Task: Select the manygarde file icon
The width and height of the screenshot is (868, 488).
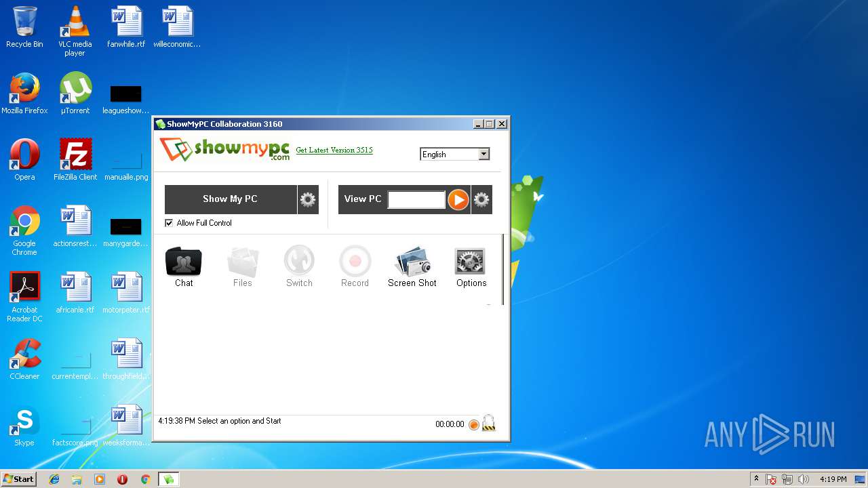Action: [x=126, y=232]
